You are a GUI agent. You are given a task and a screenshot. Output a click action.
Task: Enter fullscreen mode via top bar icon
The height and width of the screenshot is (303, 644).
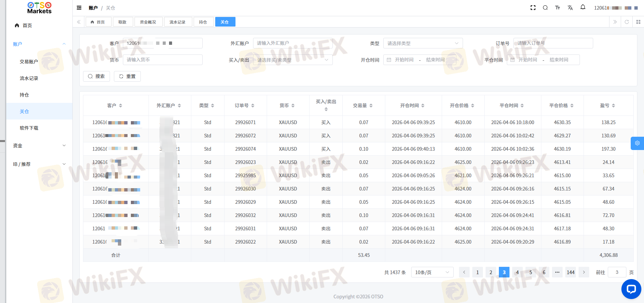point(533,8)
